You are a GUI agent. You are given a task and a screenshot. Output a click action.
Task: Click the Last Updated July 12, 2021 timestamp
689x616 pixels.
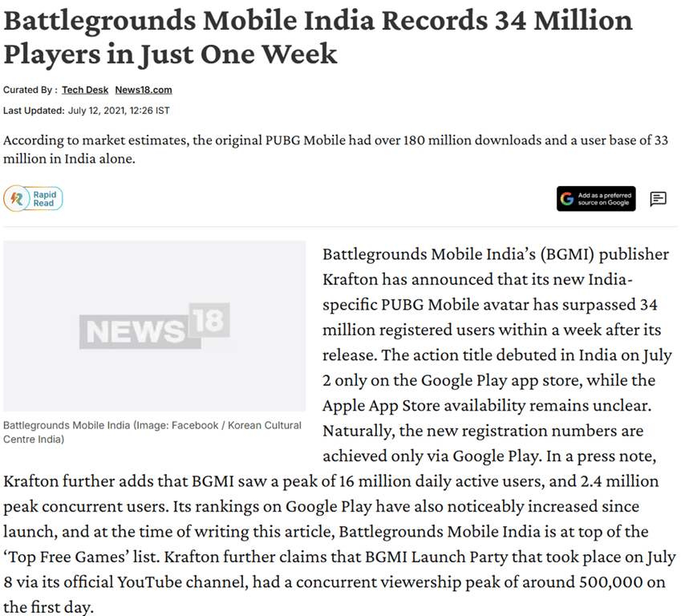86,110
